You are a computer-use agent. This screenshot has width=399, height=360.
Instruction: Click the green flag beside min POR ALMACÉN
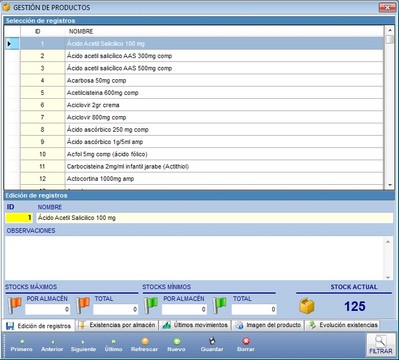click(x=151, y=305)
